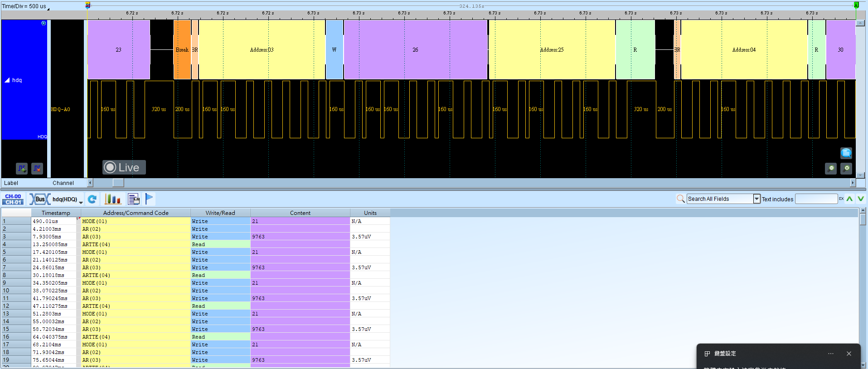
Task: Select the Address:25 decoded segment
Action: (552, 49)
